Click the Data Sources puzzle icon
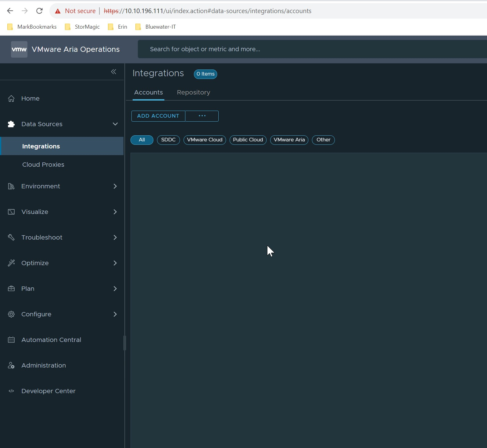This screenshot has width=487, height=448. [11, 124]
